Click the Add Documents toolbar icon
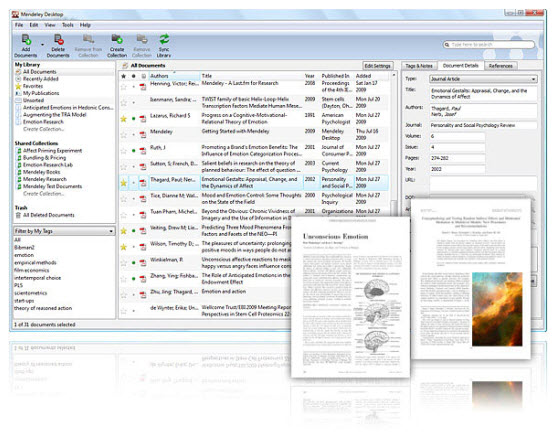Image resolution: width=558 pixels, height=444 pixels. click(26, 40)
